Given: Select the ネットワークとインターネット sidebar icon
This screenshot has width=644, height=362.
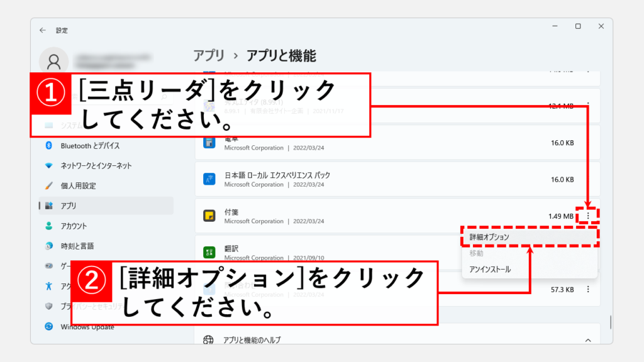Looking at the screenshot, I should 49,166.
